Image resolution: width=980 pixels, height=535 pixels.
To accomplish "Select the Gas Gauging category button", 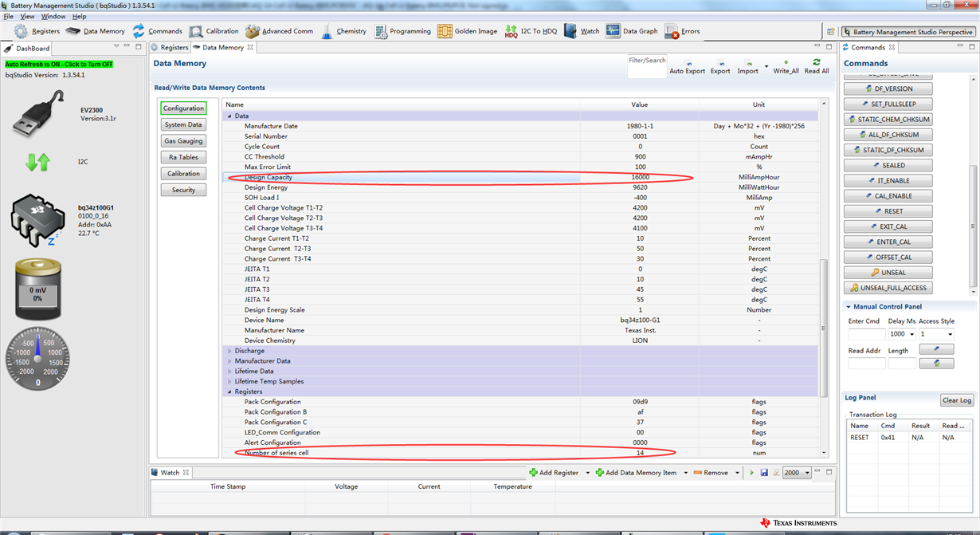I will [184, 141].
